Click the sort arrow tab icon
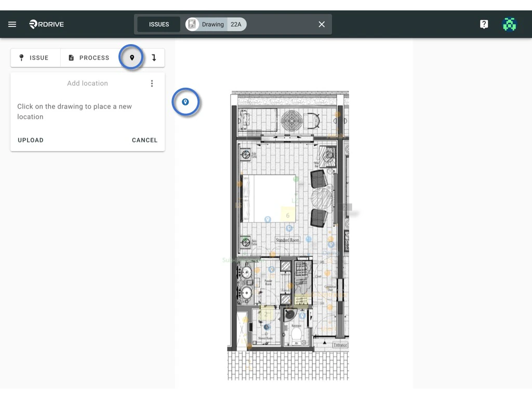 pyautogui.click(x=154, y=58)
